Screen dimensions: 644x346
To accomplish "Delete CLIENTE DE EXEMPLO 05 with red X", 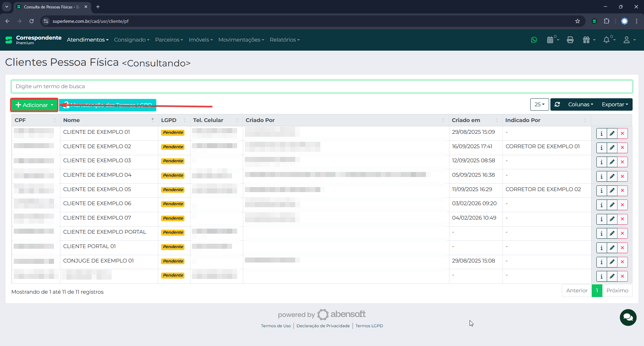I will pyautogui.click(x=623, y=190).
